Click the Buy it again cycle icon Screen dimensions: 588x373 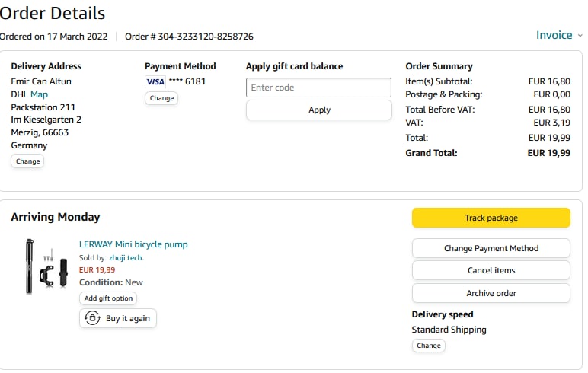93,318
